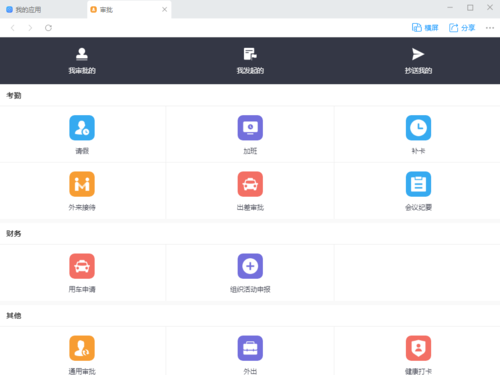Click the 组织活动申报 text label

point(250,289)
